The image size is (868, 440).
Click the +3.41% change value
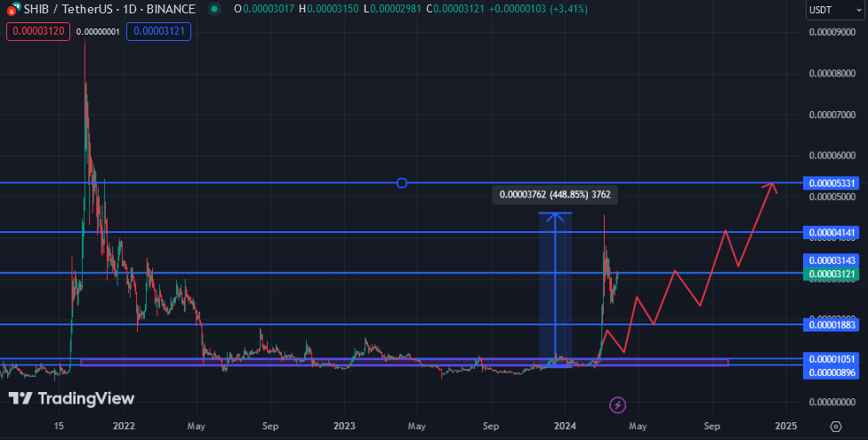pos(568,9)
